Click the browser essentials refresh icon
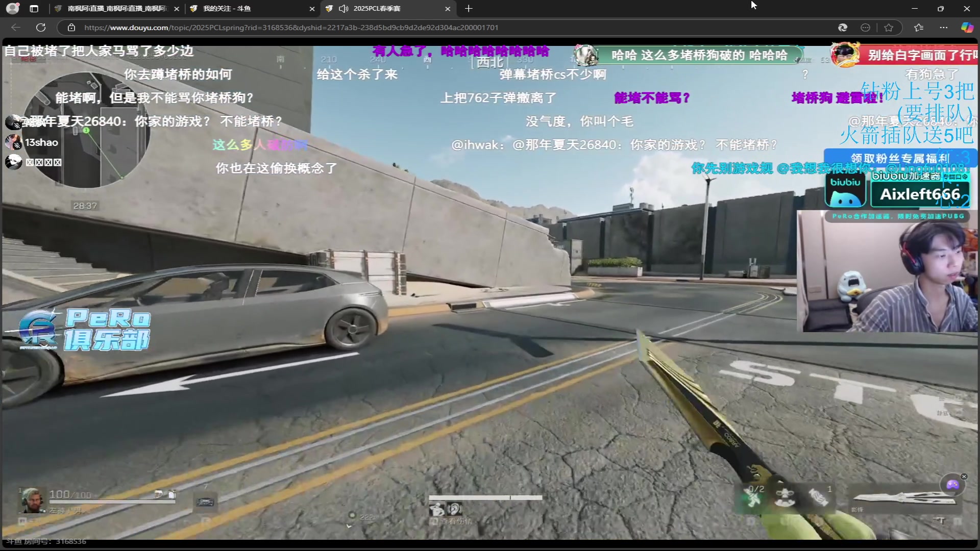Screen dimensions: 980x551 click(843, 28)
